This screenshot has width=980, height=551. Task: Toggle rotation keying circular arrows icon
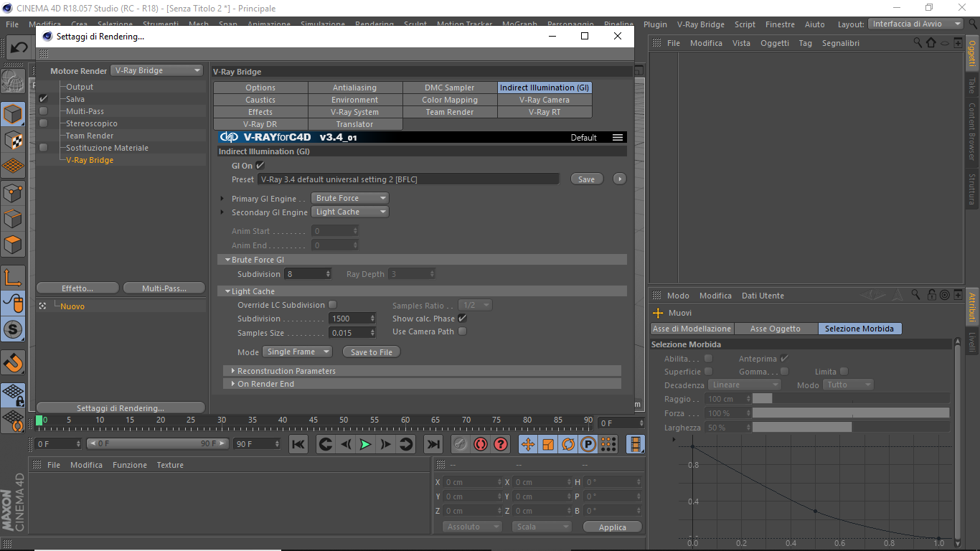568,444
